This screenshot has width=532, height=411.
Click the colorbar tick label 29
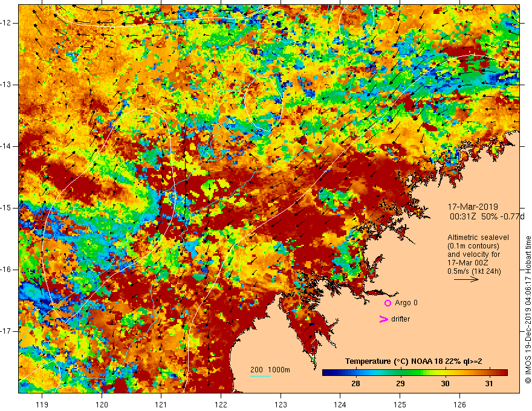pyautogui.click(x=400, y=384)
